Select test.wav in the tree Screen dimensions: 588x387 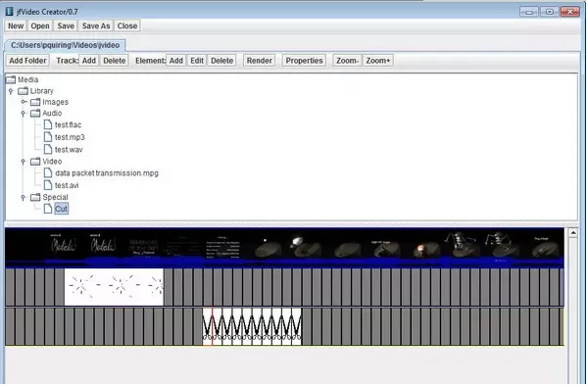coord(69,150)
